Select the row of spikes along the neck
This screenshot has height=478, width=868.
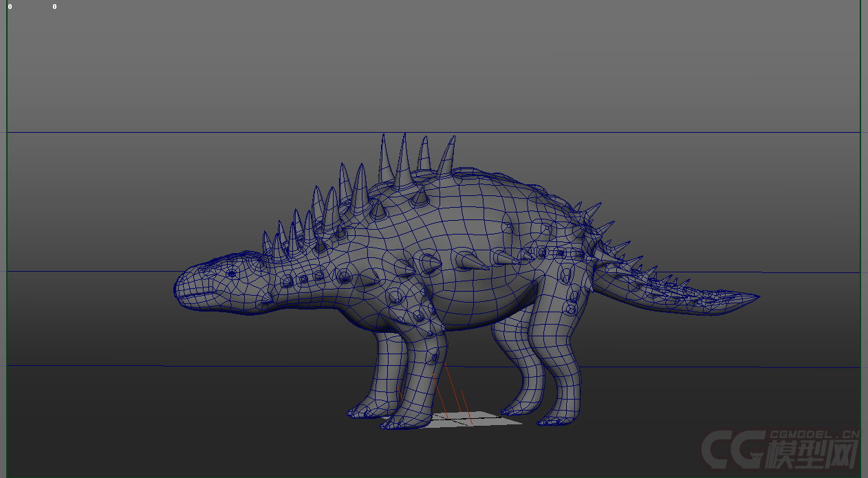[x=296, y=234]
